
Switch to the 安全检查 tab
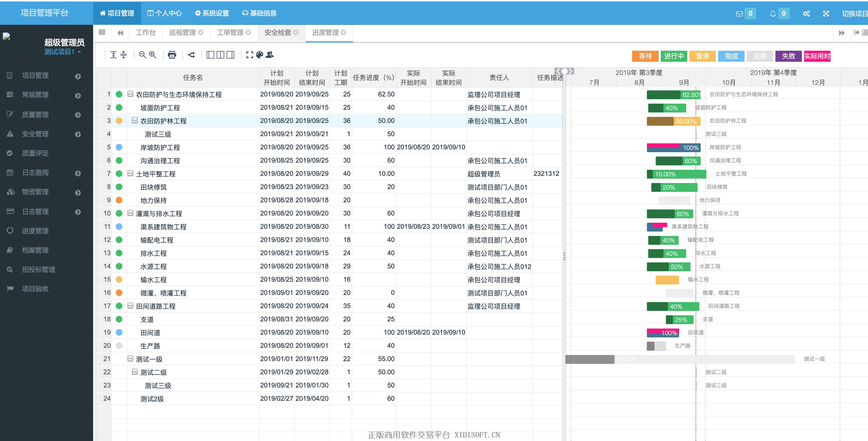pyautogui.click(x=278, y=32)
